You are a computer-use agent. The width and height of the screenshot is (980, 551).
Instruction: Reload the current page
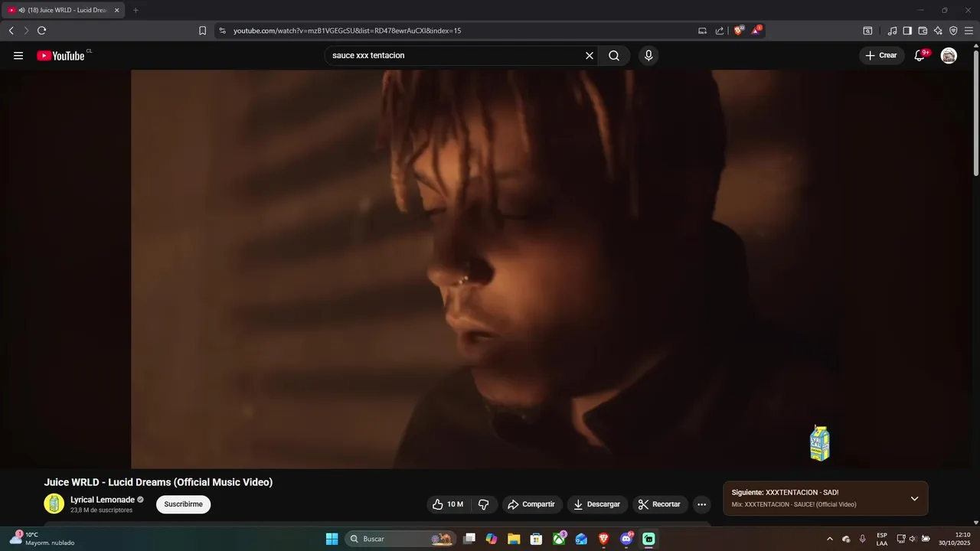coord(41,31)
